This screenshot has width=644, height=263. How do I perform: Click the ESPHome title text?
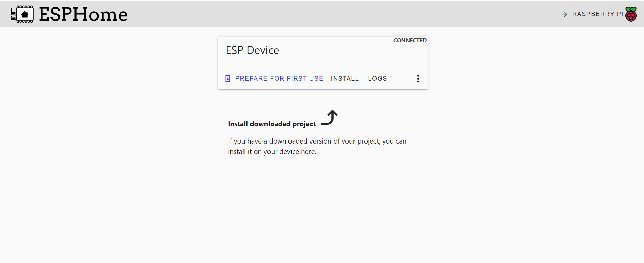(83, 14)
